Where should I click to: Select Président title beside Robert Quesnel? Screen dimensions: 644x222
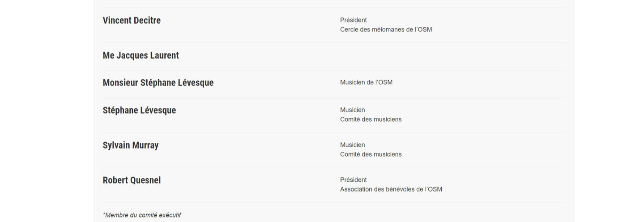353,180
